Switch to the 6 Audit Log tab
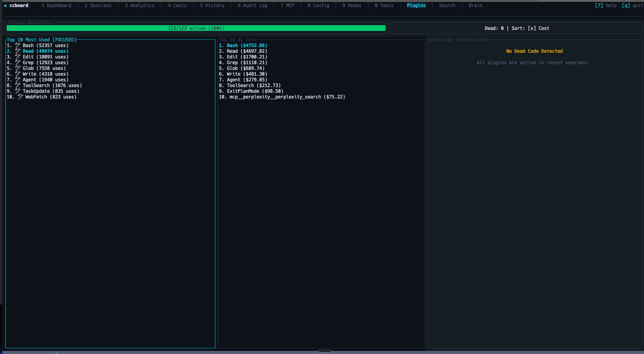Screen dimensions: 644x354 tap(252, 5)
